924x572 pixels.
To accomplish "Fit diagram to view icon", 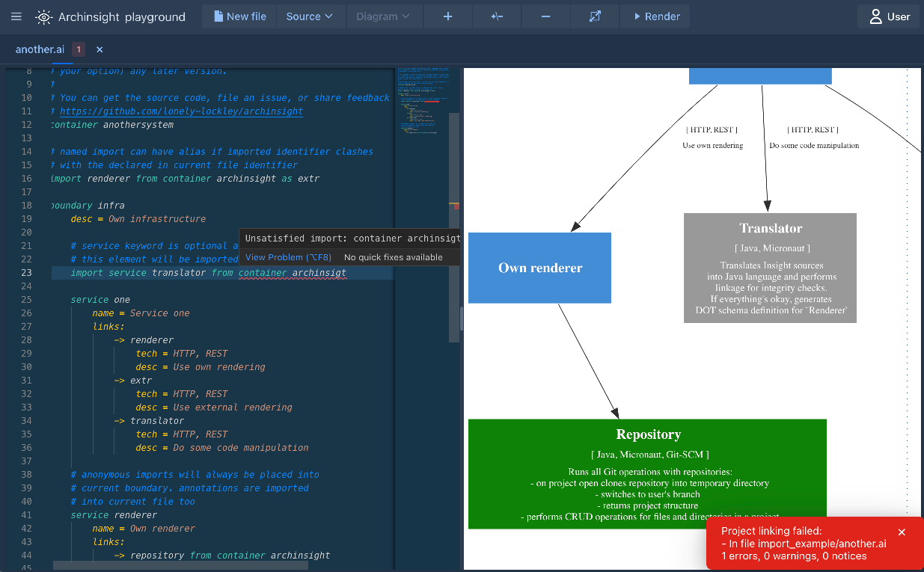I will (x=595, y=16).
